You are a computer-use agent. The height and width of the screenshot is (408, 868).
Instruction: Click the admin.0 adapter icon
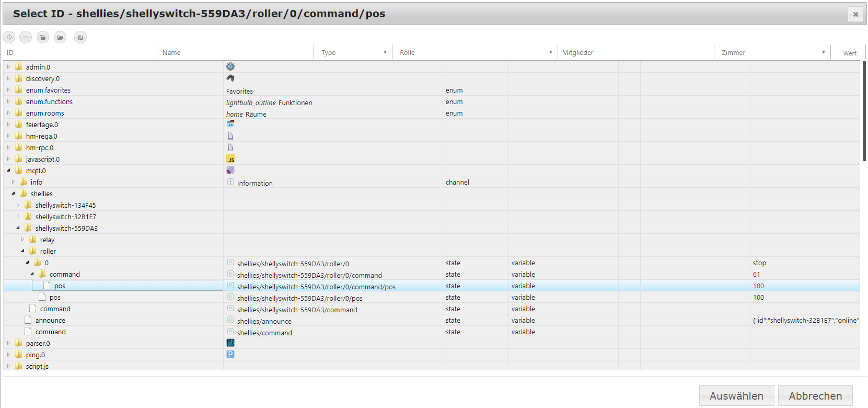pos(230,66)
